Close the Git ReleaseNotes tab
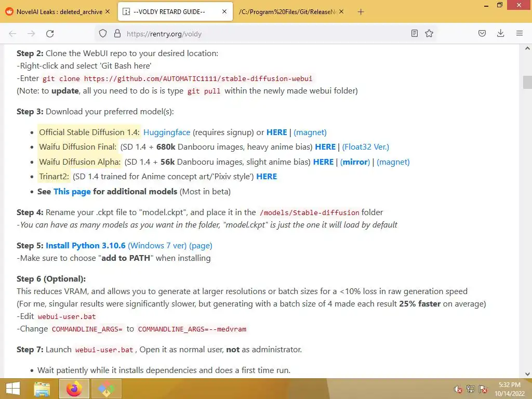532x399 pixels. pos(341,11)
